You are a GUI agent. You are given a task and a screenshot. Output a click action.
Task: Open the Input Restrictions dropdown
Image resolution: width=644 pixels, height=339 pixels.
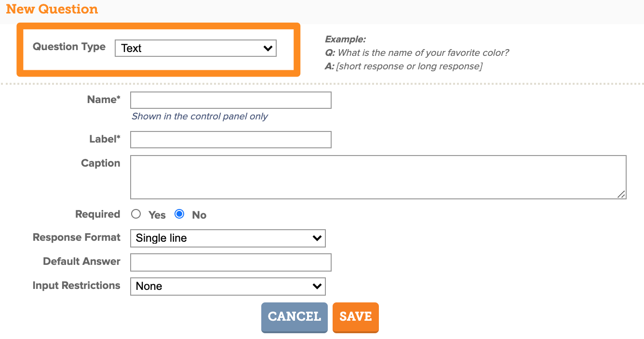(228, 286)
